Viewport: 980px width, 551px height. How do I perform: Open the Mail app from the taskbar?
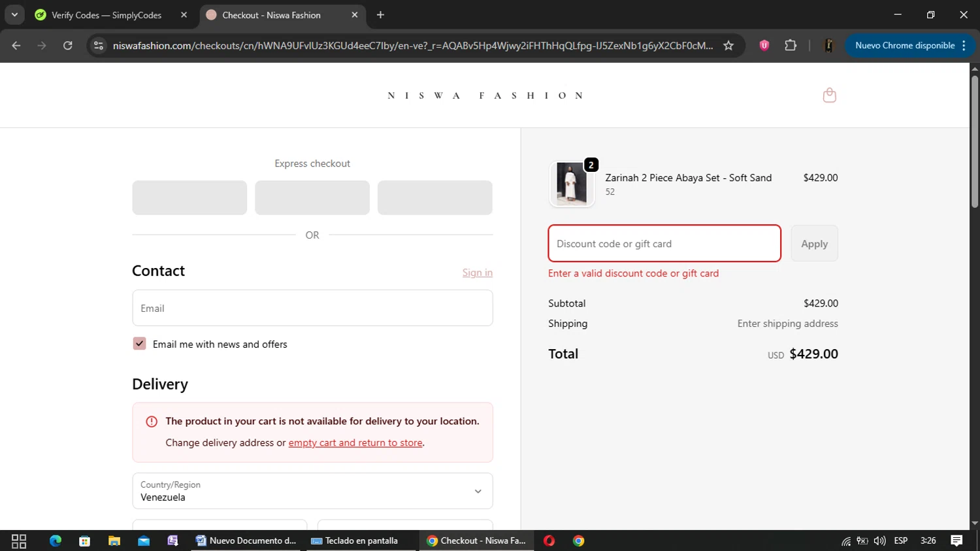point(144,541)
